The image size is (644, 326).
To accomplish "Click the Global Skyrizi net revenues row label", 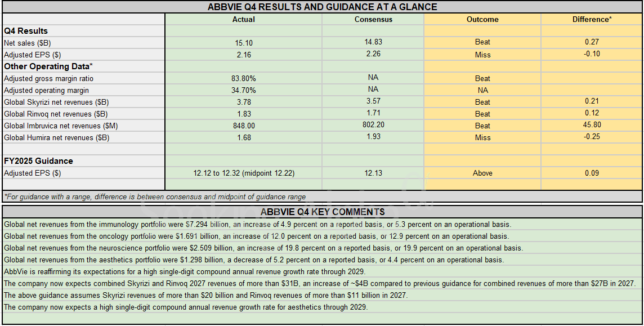I will pos(56,102).
